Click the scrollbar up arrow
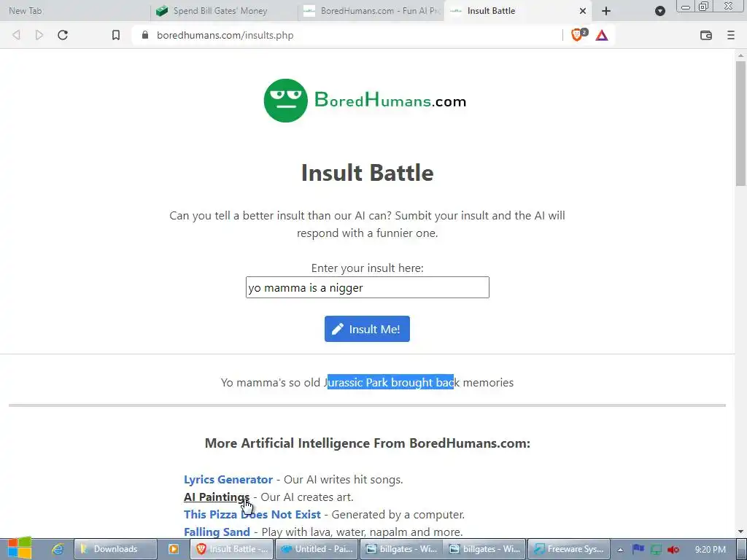Image resolution: width=747 pixels, height=560 pixels. pyautogui.click(x=741, y=55)
